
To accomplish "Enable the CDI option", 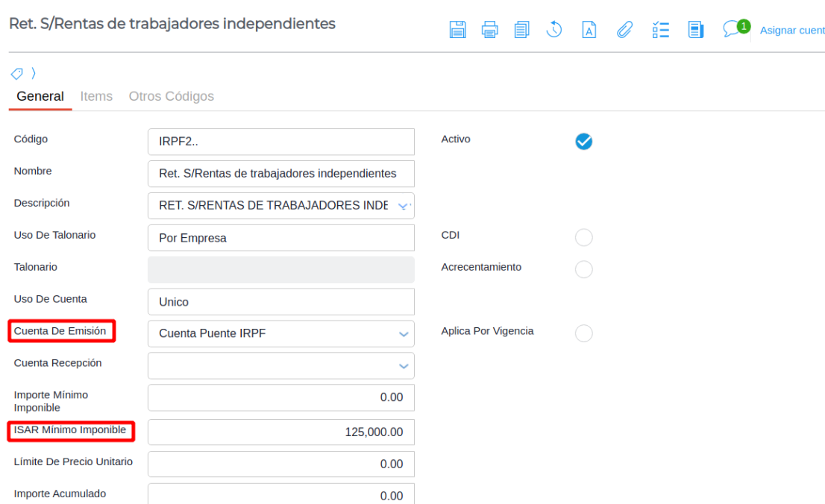I will tap(584, 238).
